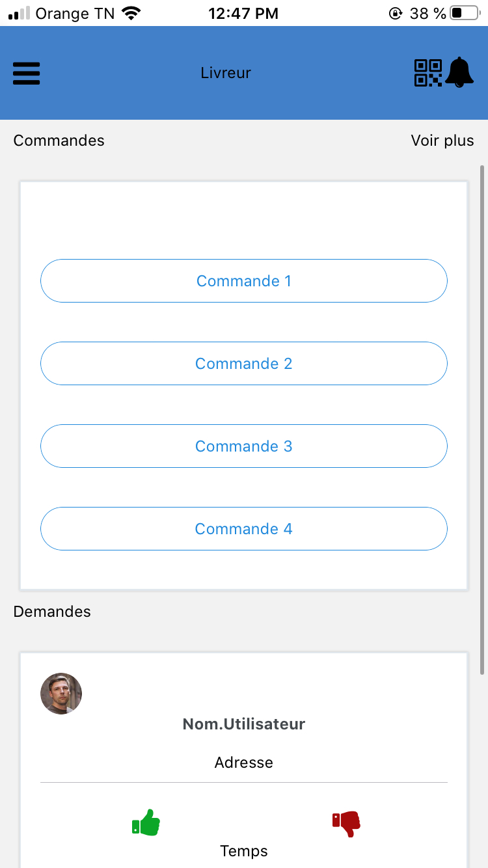The image size is (488, 868).
Task: Tap the orientation lock icon in the status bar
Action: click(x=396, y=12)
